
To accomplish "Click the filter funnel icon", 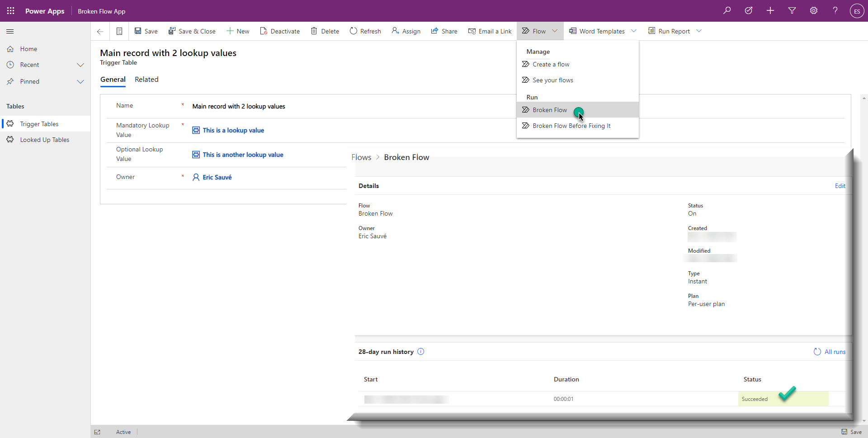I will point(792,10).
